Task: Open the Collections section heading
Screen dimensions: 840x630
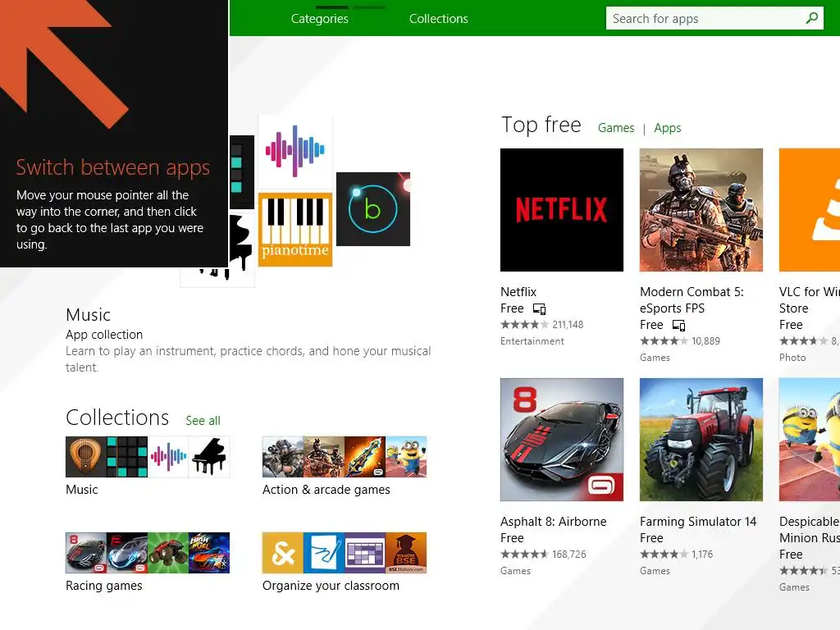Action: (x=117, y=418)
